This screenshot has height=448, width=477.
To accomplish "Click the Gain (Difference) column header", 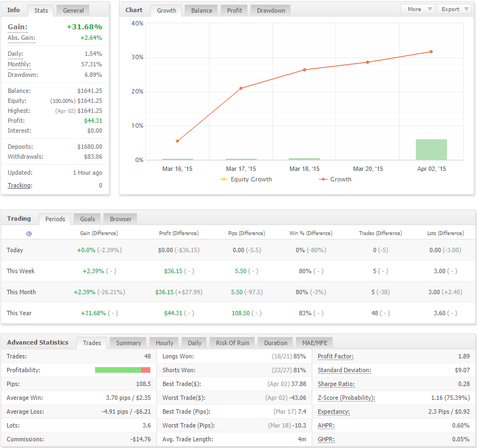I will click(99, 233).
